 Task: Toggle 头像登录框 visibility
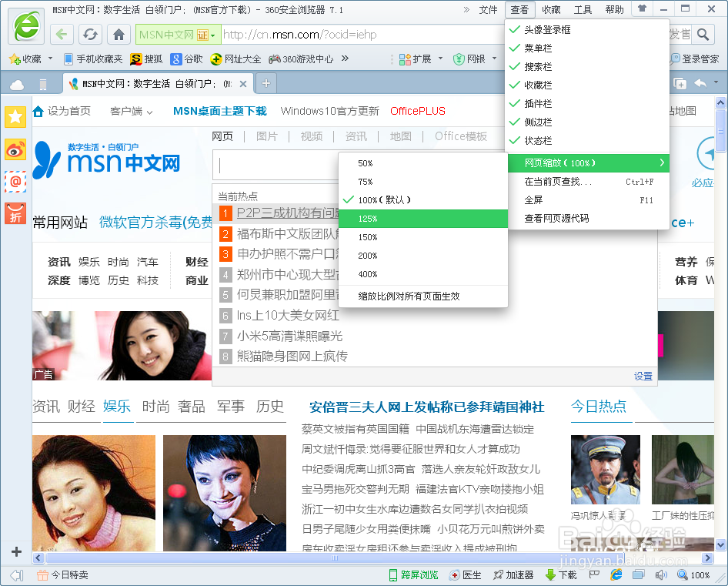[587, 30]
